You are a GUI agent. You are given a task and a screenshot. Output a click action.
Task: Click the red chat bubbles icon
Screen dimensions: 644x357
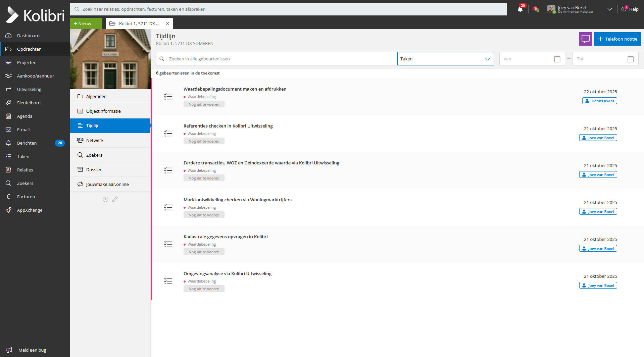pyautogui.click(x=536, y=9)
